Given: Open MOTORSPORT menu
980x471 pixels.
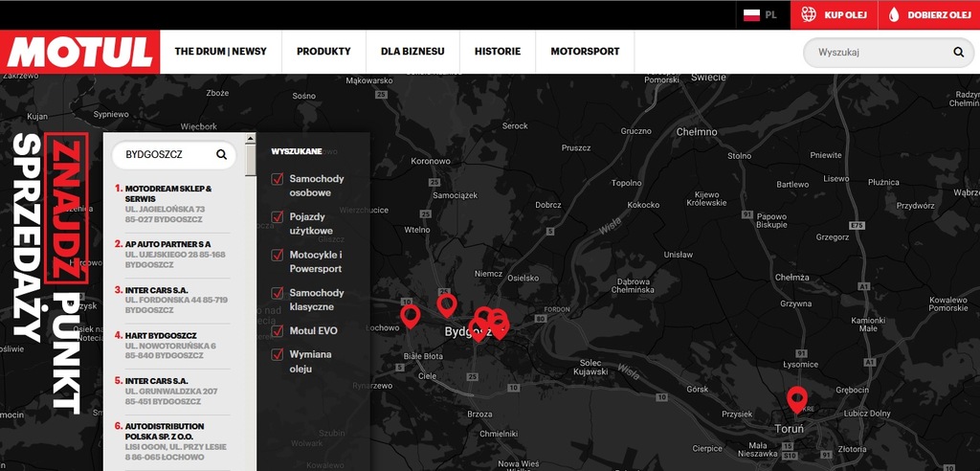Looking at the screenshot, I should [x=585, y=52].
